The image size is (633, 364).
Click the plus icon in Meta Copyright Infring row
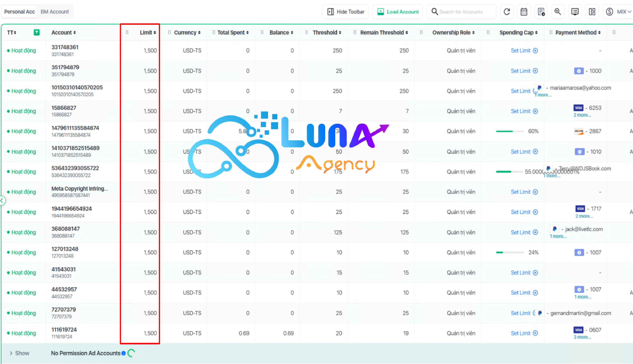pos(535,192)
